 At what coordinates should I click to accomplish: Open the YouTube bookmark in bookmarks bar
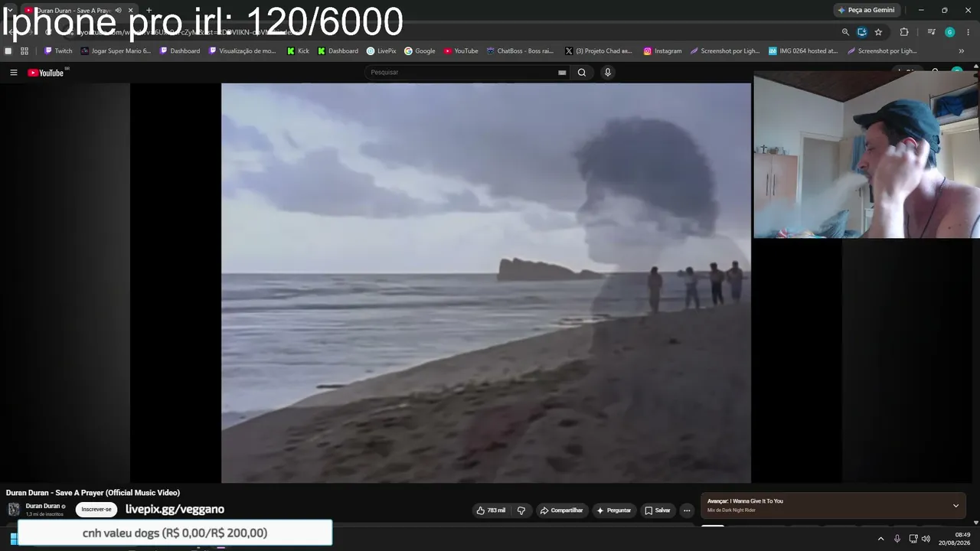[461, 51]
